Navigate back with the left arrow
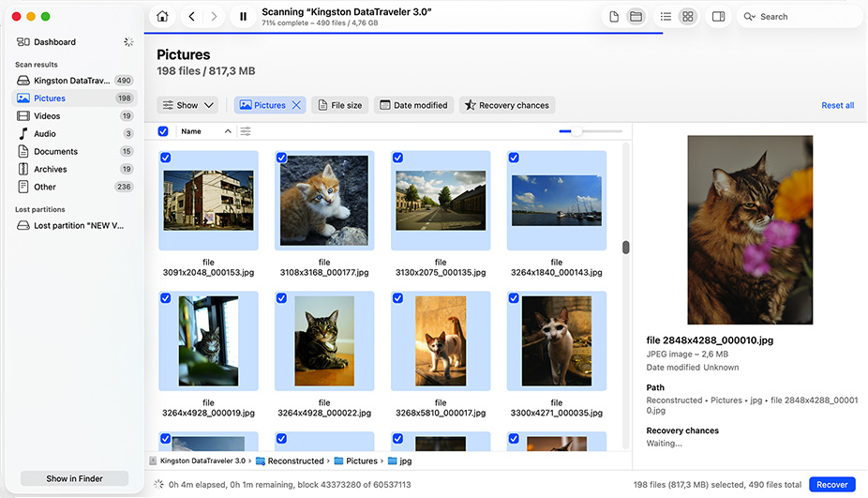 tap(191, 17)
